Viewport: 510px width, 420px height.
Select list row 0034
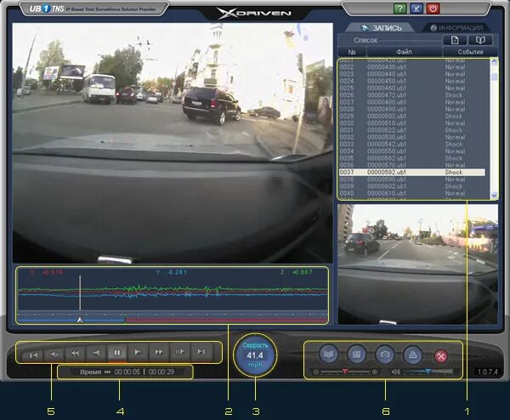[x=412, y=151]
